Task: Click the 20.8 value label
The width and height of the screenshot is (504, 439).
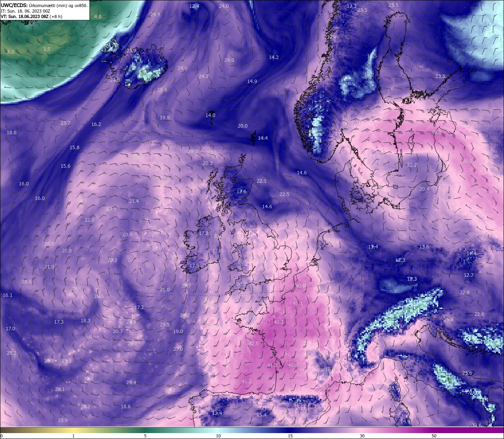Action: click(67, 251)
